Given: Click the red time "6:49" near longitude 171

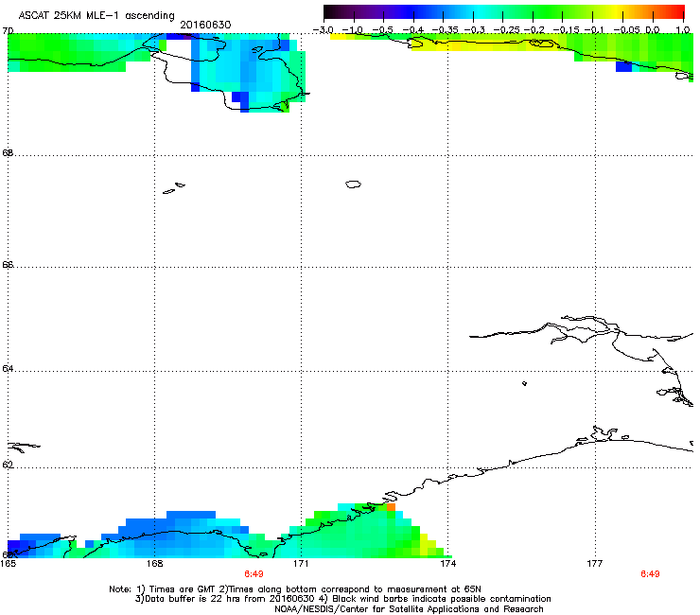Looking at the screenshot, I should pos(254,574).
